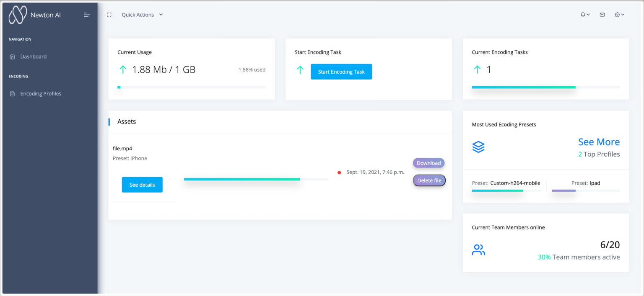Toggle fullscreen mode icon
The height and width of the screenshot is (296, 644).
click(109, 15)
